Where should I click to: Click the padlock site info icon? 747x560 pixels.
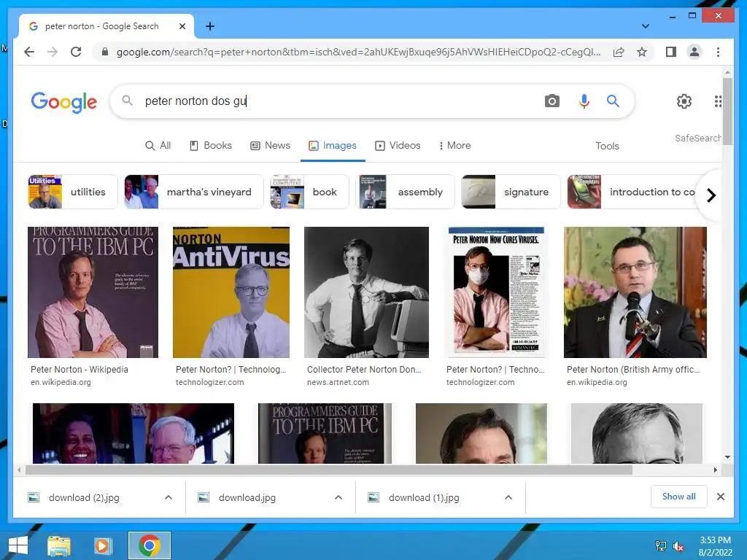(105, 52)
